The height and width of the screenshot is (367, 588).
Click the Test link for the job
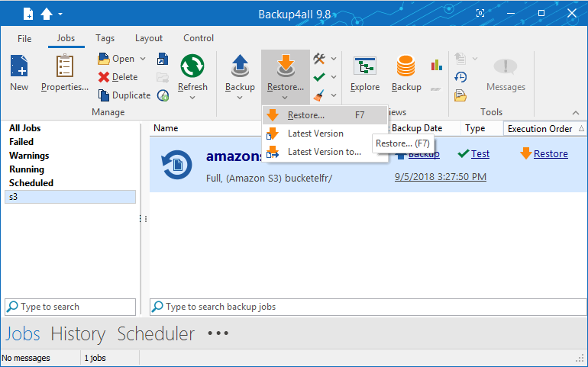point(480,153)
